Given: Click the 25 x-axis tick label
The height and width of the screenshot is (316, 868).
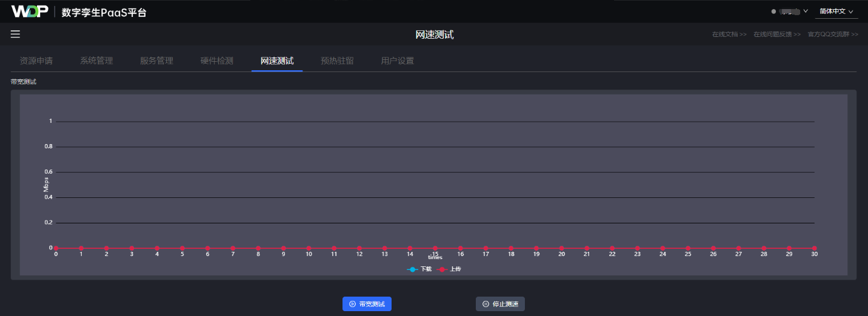Looking at the screenshot, I should pos(688,254).
